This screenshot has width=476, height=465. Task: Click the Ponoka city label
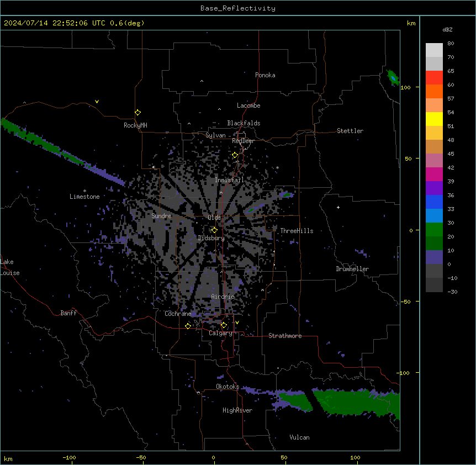(x=265, y=75)
